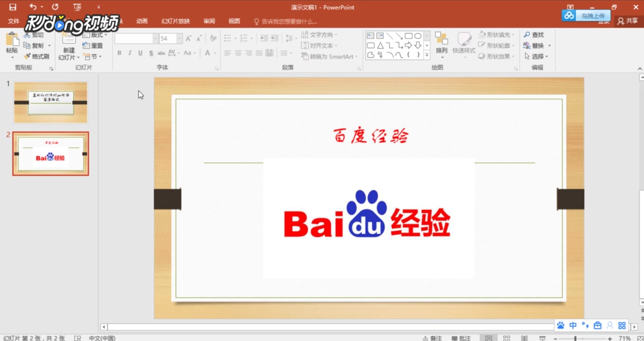This screenshot has height=341, width=644.
Task: Toggle Italic formatting
Action: pos(130,53)
